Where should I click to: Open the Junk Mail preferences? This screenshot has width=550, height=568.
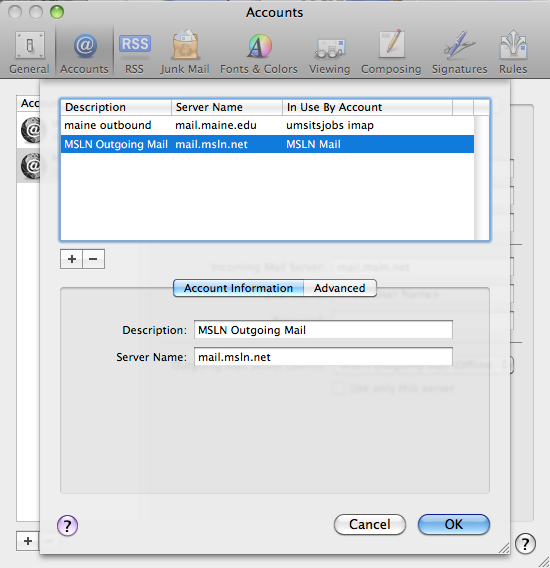pyautogui.click(x=185, y=53)
